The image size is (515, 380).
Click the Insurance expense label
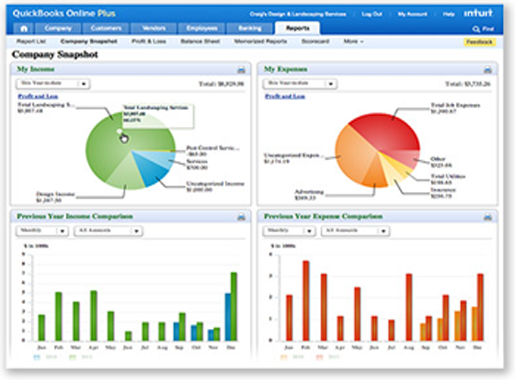click(x=443, y=193)
